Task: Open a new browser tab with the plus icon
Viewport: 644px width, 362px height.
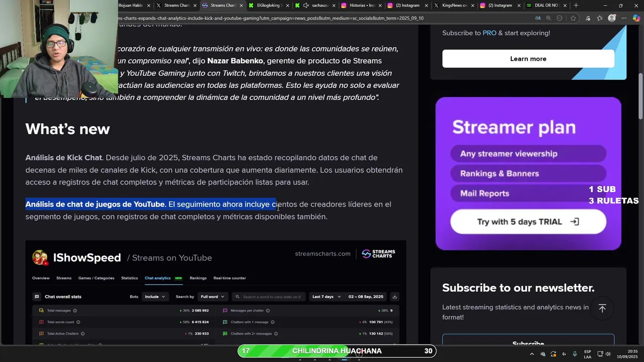Action: [x=576, y=6]
